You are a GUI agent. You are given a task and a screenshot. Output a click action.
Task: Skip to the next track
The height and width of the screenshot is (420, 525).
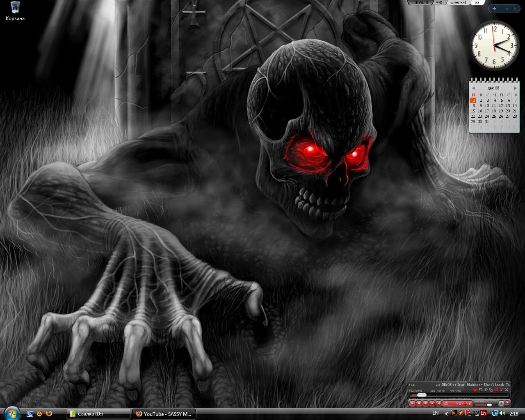pyautogui.click(x=438, y=404)
